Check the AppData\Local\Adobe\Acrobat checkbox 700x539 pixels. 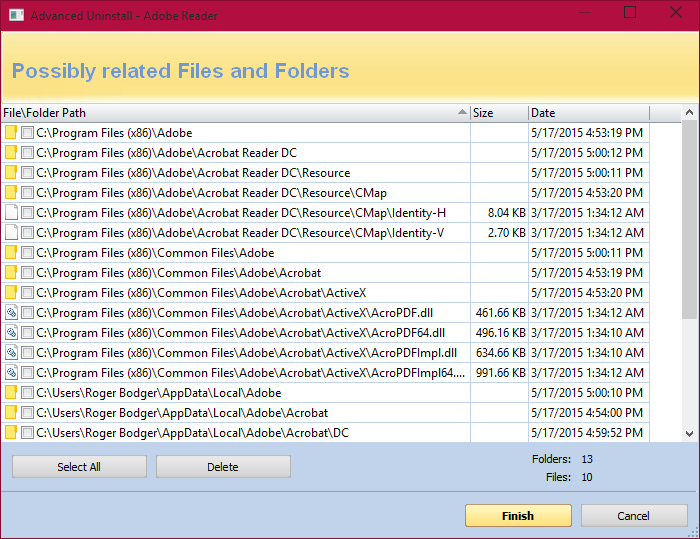click(x=27, y=413)
